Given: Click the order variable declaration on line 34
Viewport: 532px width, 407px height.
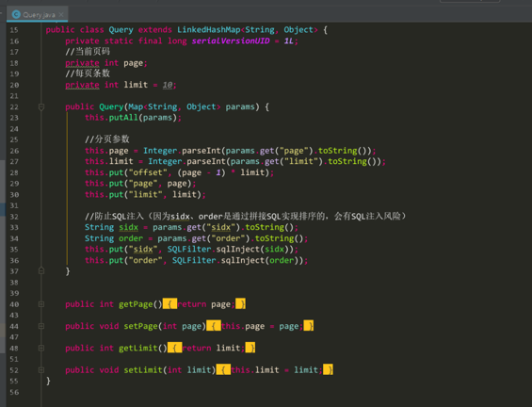Looking at the screenshot, I should tap(131, 238).
